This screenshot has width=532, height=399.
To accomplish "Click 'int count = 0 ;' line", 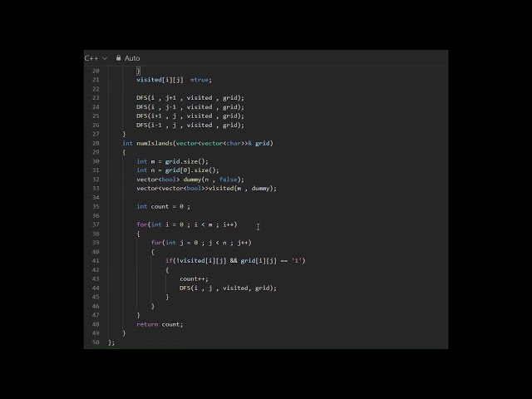I will [x=164, y=207].
